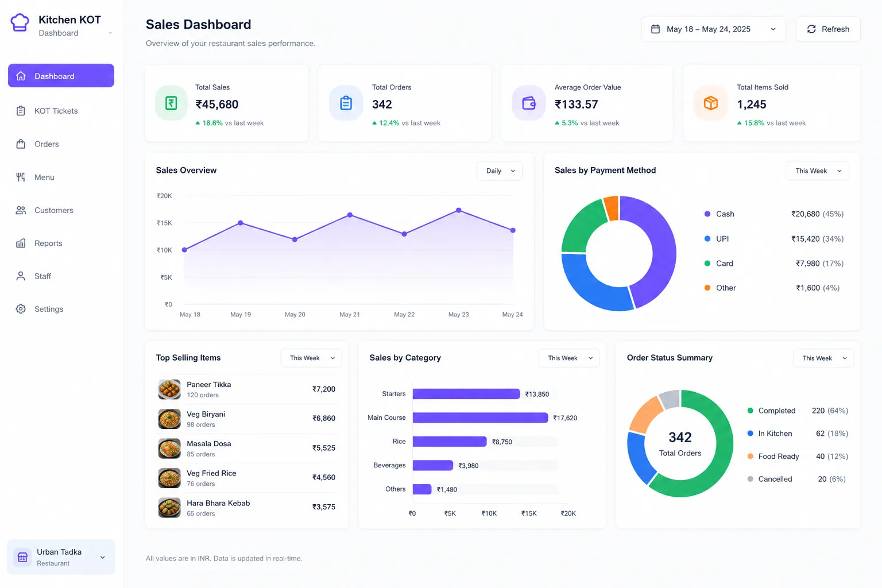The width and height of the screenshot is (882, 588).
Task: Open the Customers page
Action: 61,210
